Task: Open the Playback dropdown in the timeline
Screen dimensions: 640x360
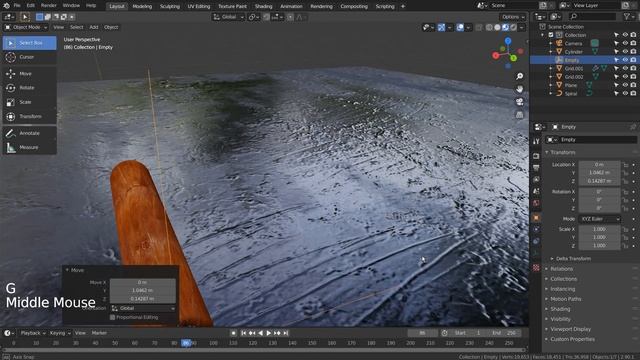Action: [x=33, y=333]
